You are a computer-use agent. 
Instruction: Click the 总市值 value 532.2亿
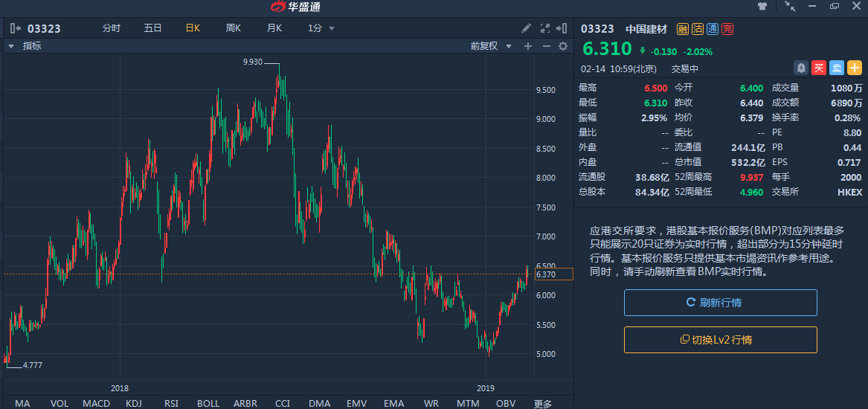coord(748,162)
